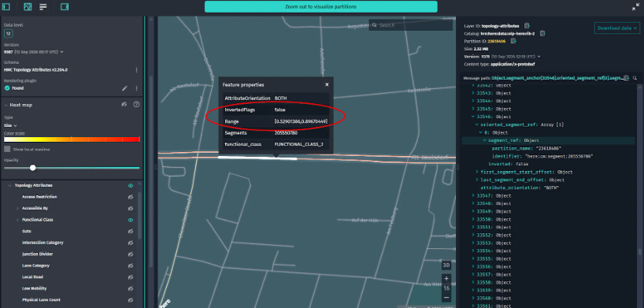Edit the rendering plugin with the pencil icon
This screenshot has width=644, height=308.
click(125, 88)
